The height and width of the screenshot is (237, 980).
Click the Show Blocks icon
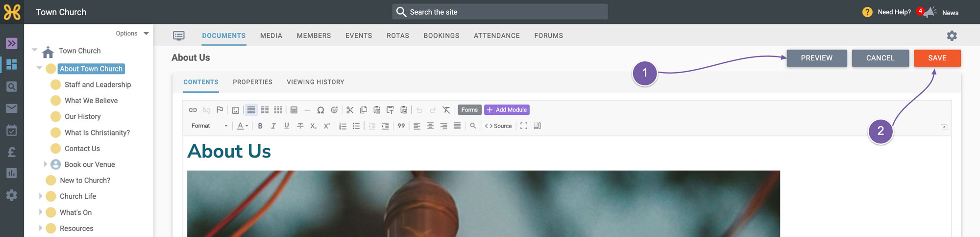pyautogui.click(x=537, y=126)
